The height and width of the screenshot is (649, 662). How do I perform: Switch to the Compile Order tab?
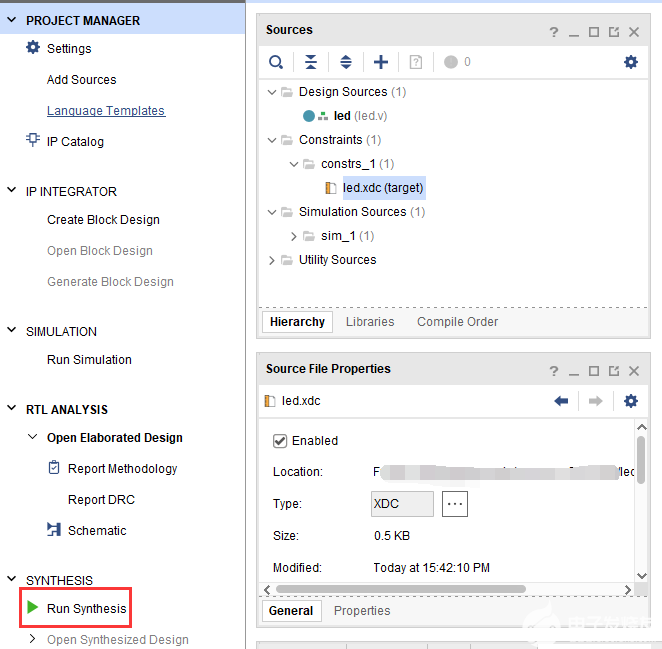(457, 322)
